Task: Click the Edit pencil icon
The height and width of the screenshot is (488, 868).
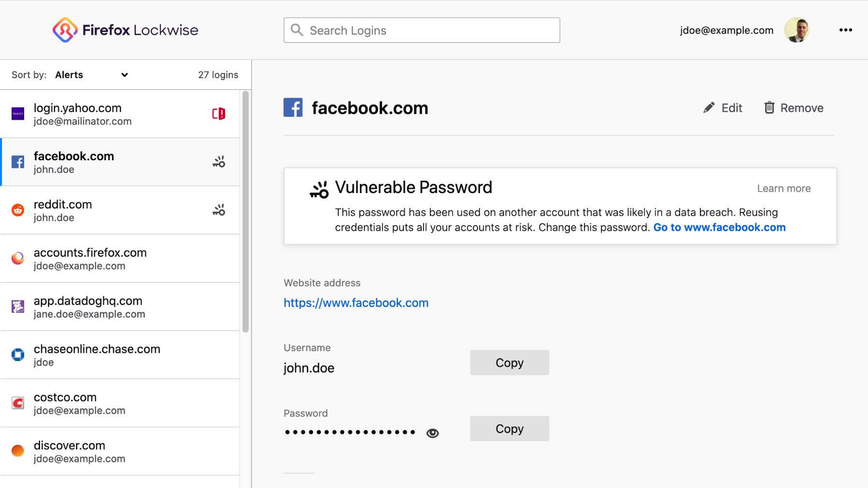Action: pyautogui.click(x=709, y=108)
